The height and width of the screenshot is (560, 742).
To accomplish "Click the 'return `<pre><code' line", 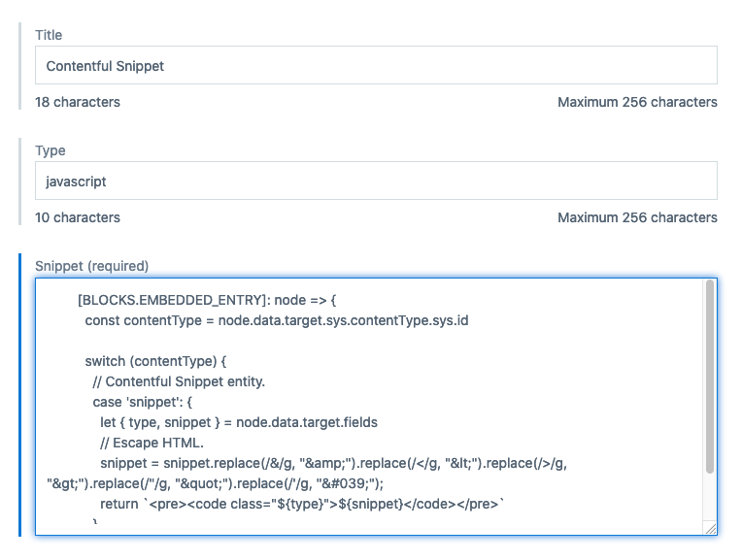I will 302,504.
